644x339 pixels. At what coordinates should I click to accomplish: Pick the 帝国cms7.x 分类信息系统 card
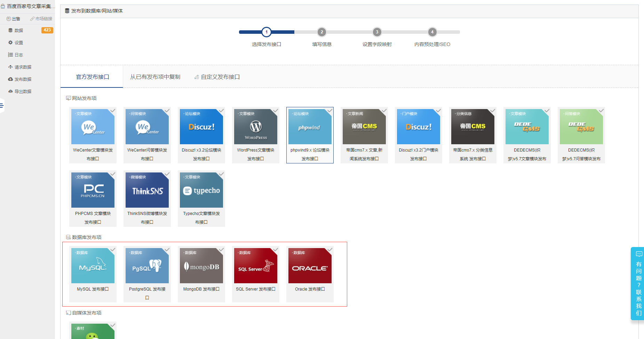point(473,135)
